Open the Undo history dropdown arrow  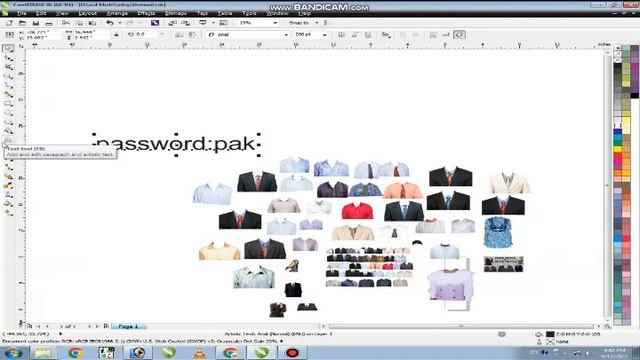pos(120,23)
